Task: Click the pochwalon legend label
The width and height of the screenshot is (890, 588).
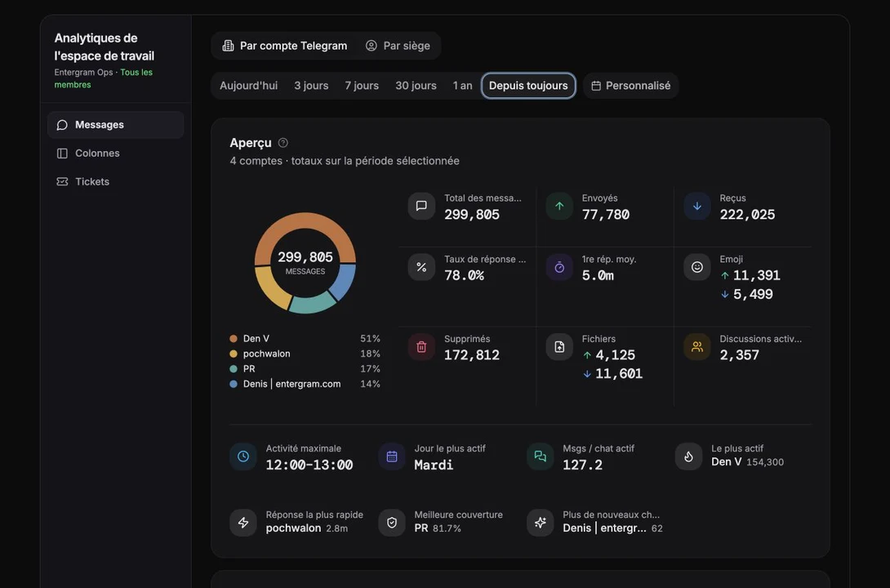Action: pos(267,354)
